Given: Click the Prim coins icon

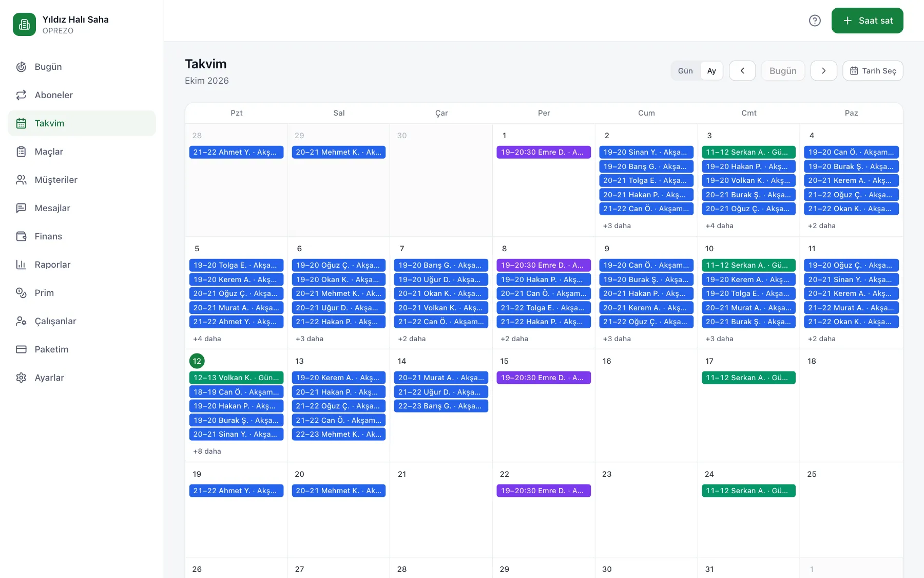Looking at the screenshot, I should coord(21,293).
